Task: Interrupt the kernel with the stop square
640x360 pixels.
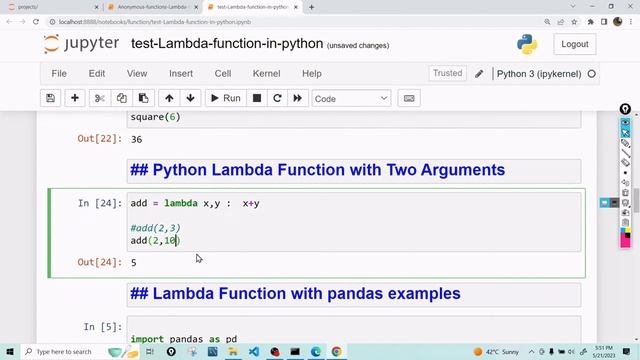Action: tap(257, 98)
